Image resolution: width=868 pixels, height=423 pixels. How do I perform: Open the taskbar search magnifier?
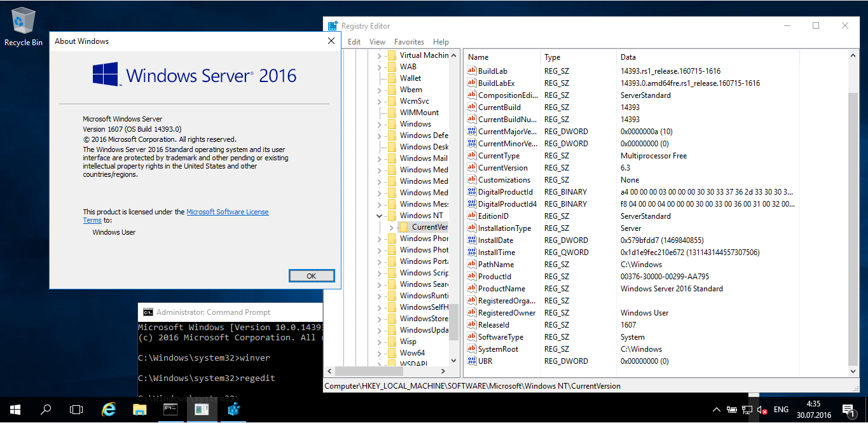pyautogui.click(x=46, y=410)
